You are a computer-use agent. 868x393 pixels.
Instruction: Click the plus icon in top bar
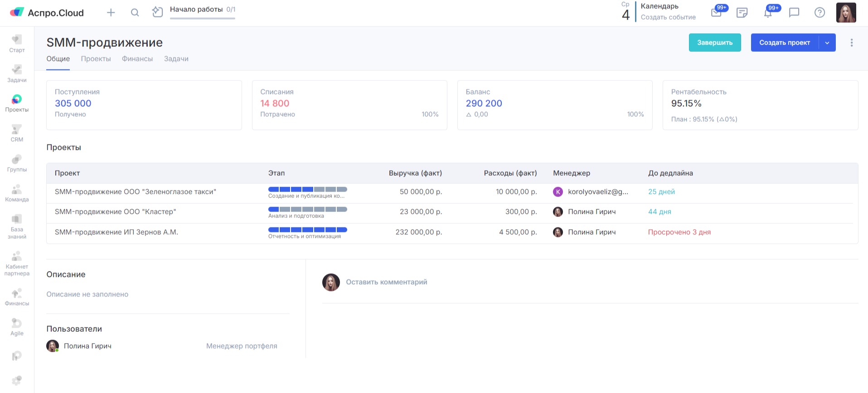[111, 13]
